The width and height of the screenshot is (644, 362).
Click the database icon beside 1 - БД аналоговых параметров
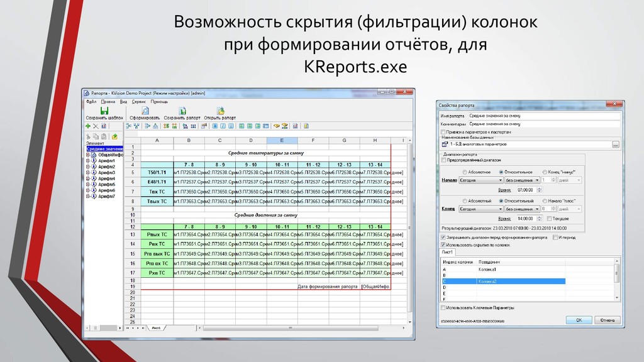click(x=445, y=145)
